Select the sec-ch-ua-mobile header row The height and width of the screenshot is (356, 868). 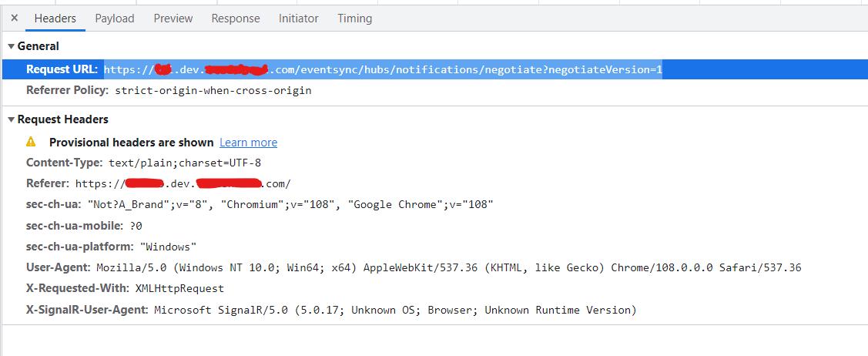(84, 226)
